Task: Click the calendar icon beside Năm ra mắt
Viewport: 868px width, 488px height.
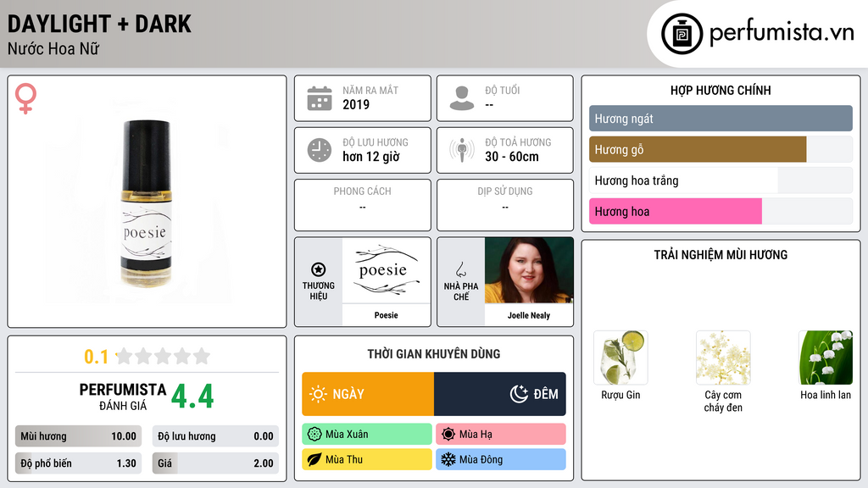Action: click(320, 98)
